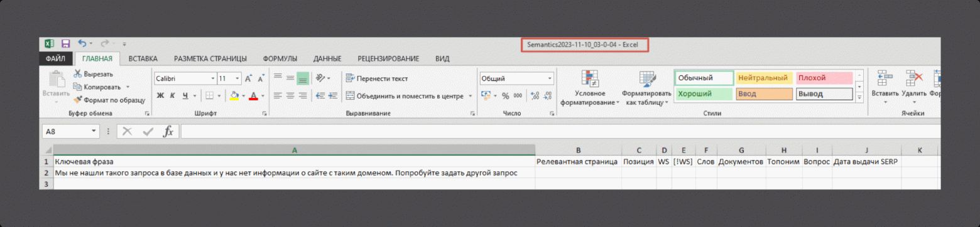The height and width of the screenshot is (227, 980).
Task: Apply yellow fill color bucket
Action: point(234,96)
